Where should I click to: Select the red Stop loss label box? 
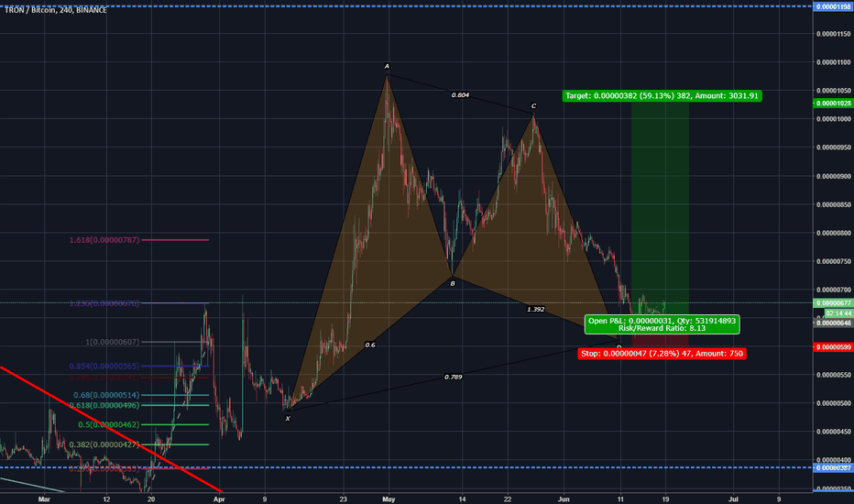coord(662,354)
